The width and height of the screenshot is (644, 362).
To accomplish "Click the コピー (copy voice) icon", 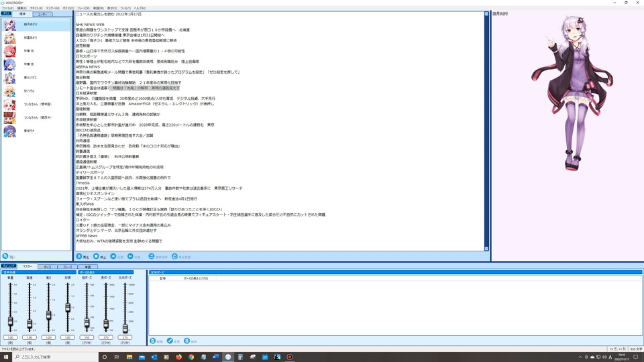I will 5,256.
